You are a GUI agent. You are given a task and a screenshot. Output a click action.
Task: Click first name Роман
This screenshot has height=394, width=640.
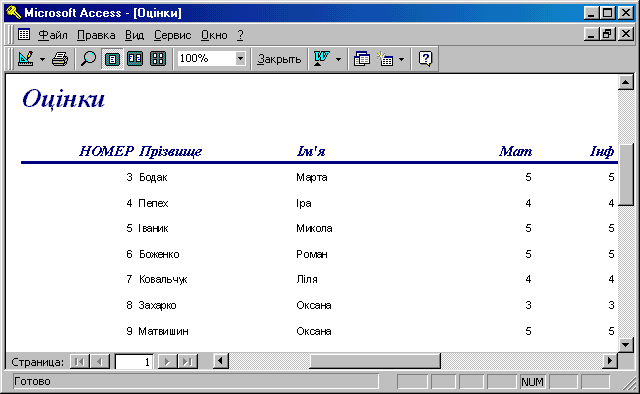(312, 254)
